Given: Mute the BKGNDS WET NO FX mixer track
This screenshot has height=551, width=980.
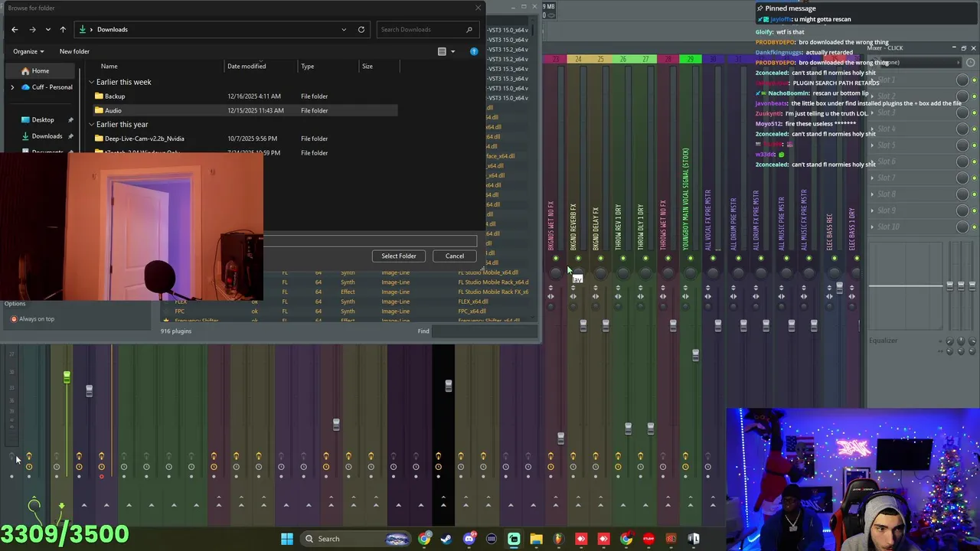Looking at the screenshot, I should [x=556, y=258].
